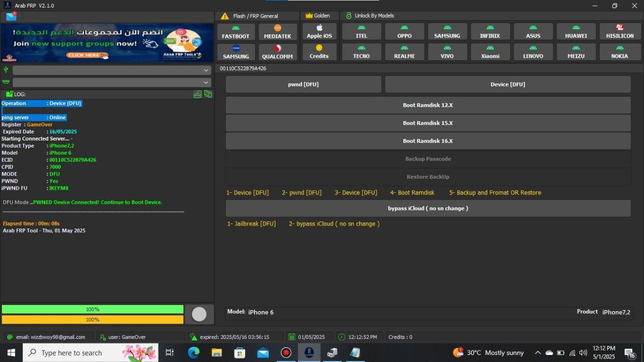Open the MEDIATEK module
Screen dimensions: 644x362
click(x=278, y=32)
